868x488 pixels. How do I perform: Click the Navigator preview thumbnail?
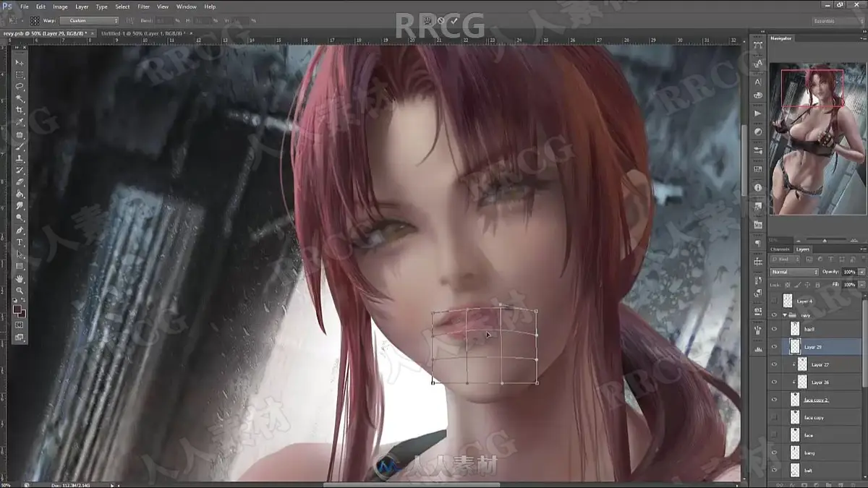pos(817,139)
